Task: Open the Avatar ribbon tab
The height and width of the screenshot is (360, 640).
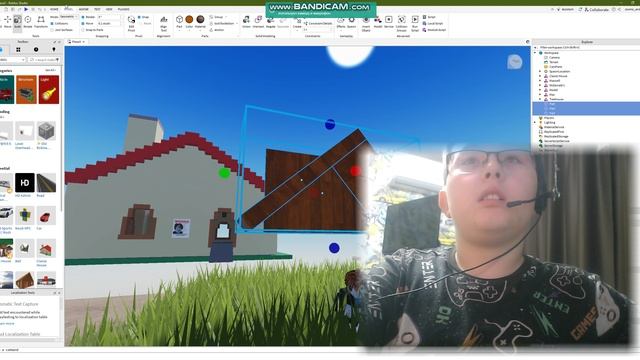Action: click(x=83, y=9)
